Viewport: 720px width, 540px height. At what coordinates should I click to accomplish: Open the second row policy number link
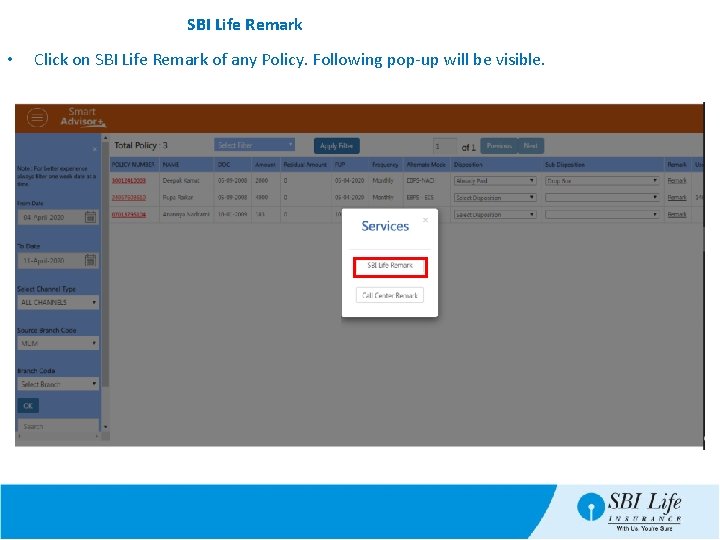pos(129,197)
